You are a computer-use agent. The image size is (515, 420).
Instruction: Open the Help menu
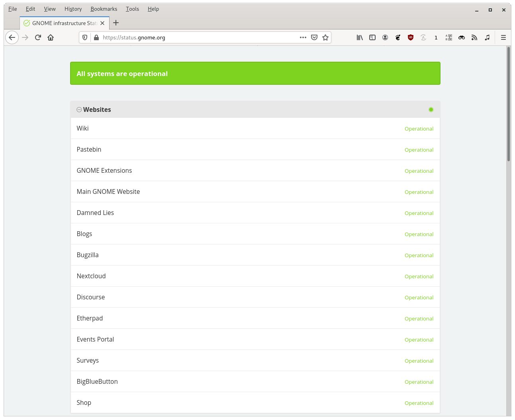pos(153,9)
